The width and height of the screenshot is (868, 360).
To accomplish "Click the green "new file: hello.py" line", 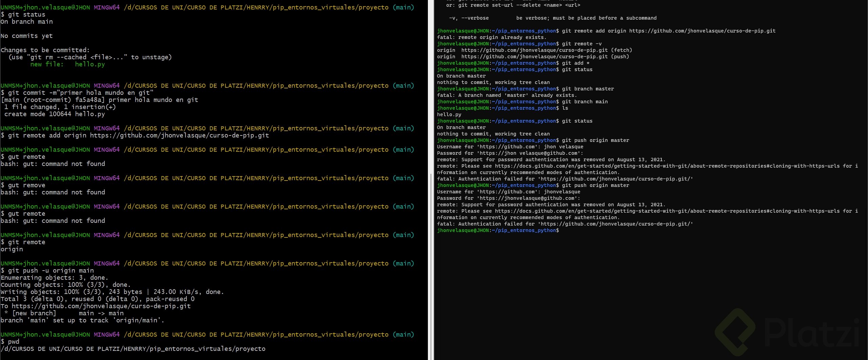I will (68, 64).
